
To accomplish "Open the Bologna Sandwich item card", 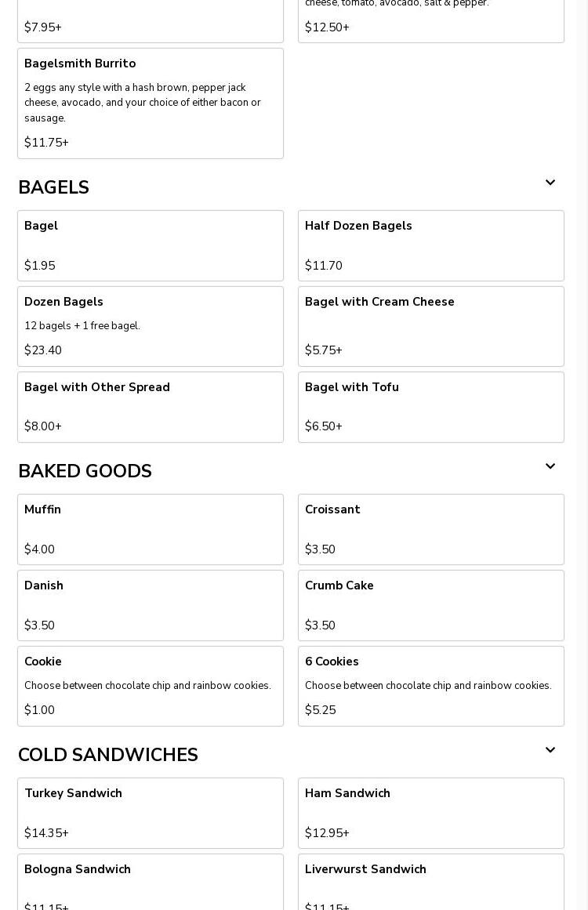I will (x=151, y=882).
